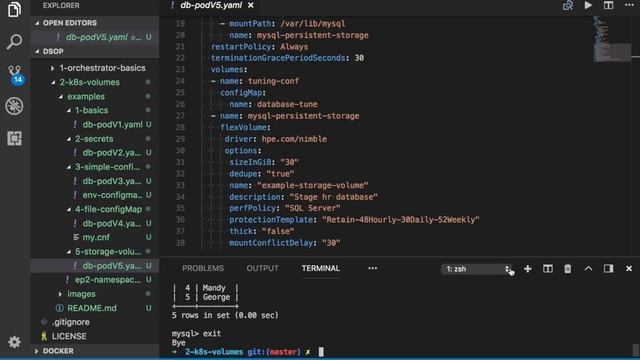Move the panel to the side
Image resolution: width=640 pixels, height=360 pixels.
tap(609, 269)
